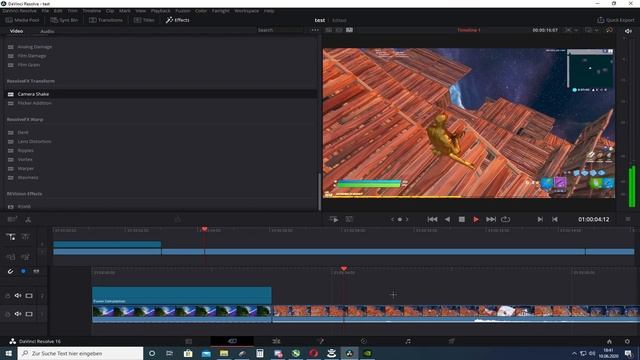
Task: Click the effects list scrollbar
Action: (319, 192)
